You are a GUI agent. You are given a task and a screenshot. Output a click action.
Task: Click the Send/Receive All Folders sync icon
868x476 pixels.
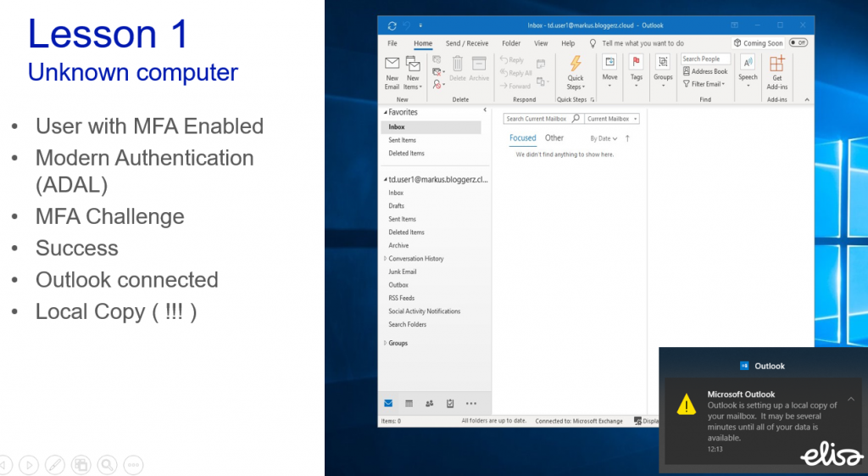click(392, 25)
